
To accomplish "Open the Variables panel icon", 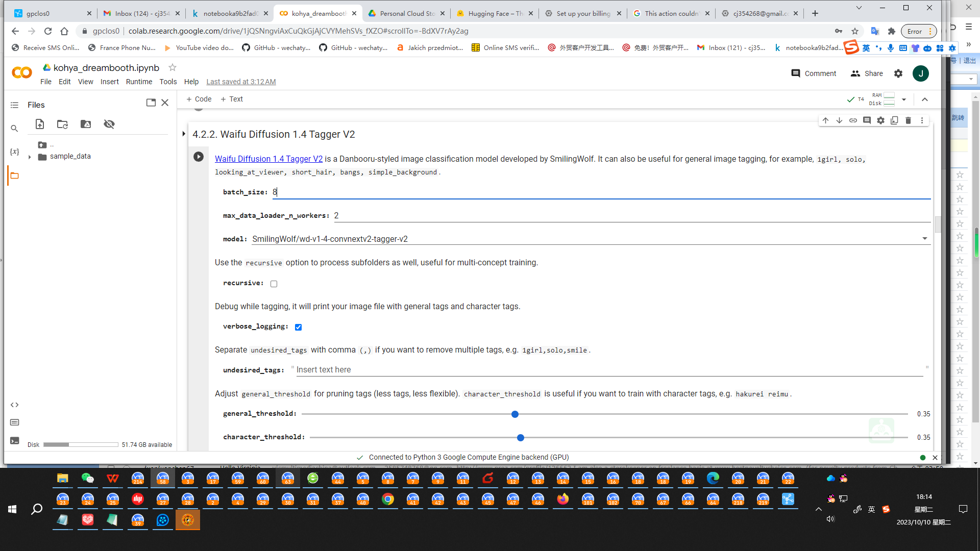I will click(x=14, y=152).
